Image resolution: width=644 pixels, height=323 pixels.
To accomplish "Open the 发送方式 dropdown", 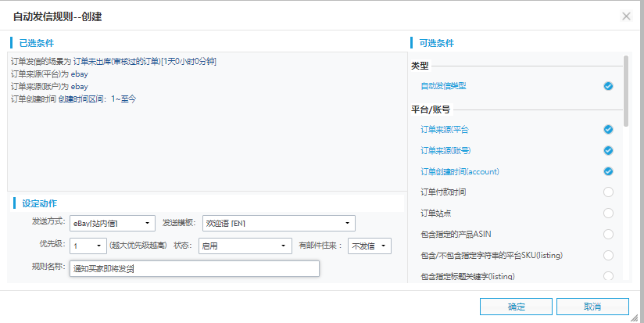I will click(112, 224).
